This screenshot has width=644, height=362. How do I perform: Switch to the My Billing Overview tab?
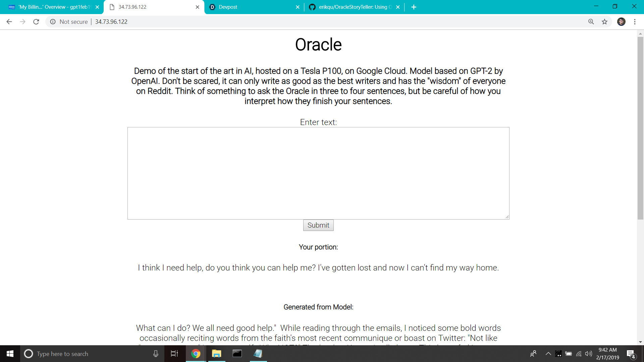50,7
